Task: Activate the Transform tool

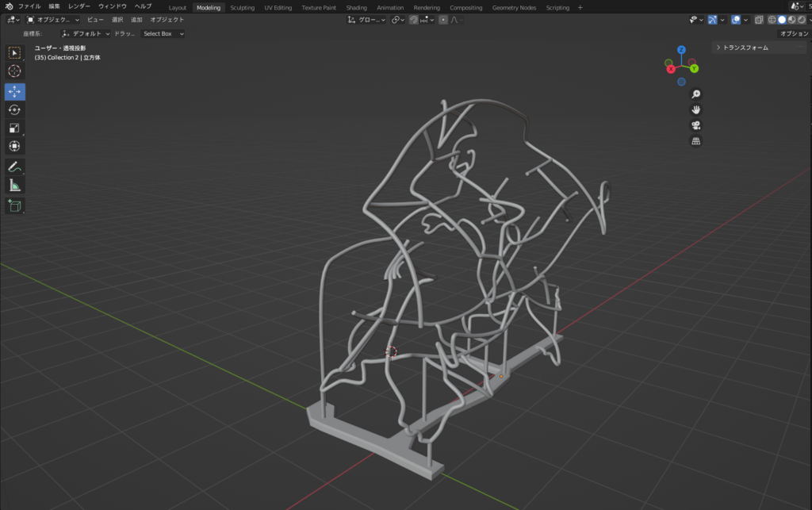Action: pos(14,146)
